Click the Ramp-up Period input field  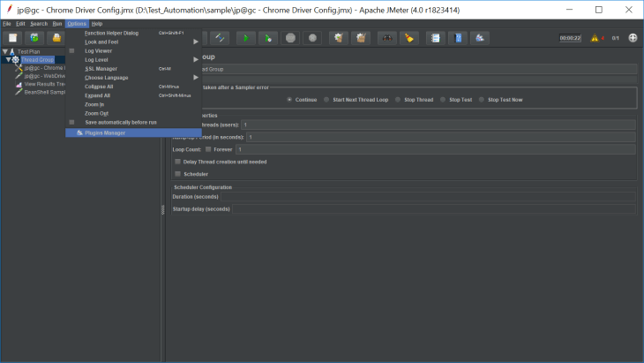(x=441, y=137)
